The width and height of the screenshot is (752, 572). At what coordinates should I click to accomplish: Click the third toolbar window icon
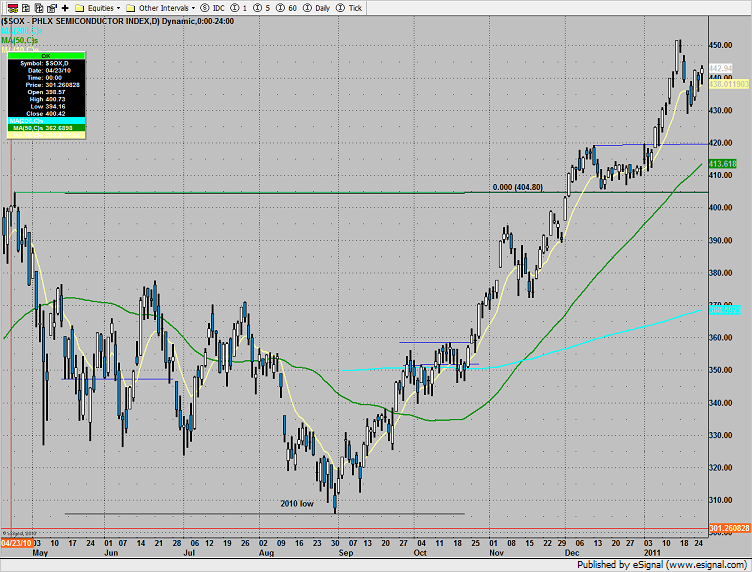(x=36, y=7)
